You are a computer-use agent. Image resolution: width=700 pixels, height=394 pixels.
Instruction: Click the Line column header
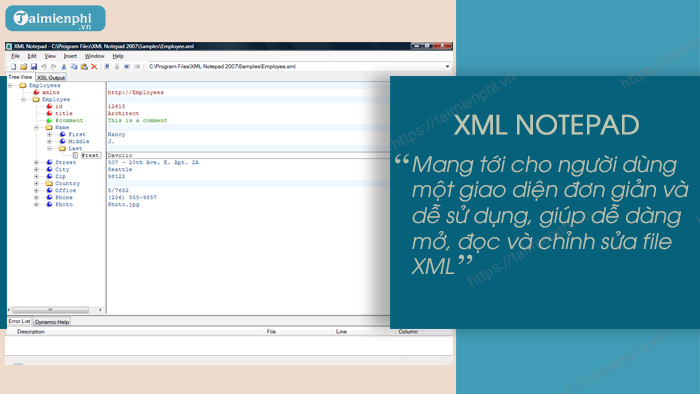click(x=342, y=332)
